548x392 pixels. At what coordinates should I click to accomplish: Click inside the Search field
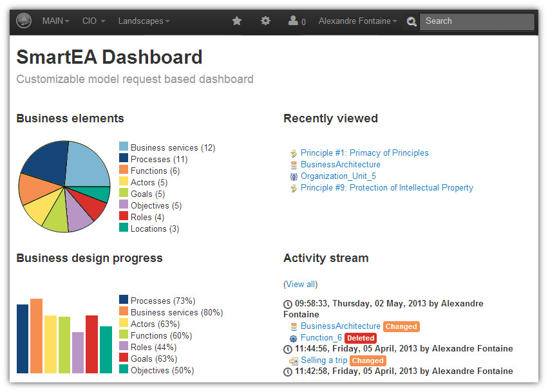(x=477, y=21)
